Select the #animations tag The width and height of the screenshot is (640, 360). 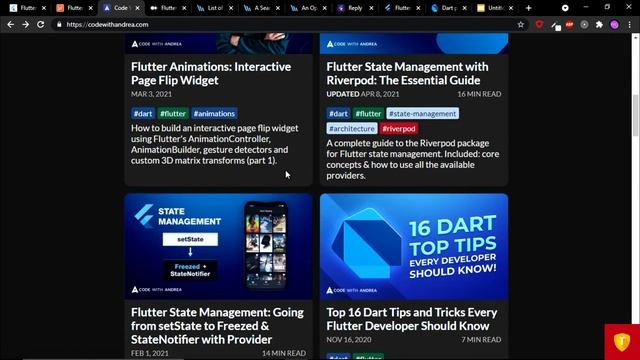[x=214, y=113]
